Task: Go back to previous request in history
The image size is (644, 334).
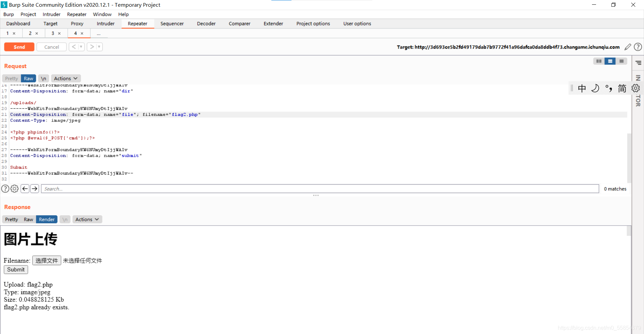Action: coord(74,47)
